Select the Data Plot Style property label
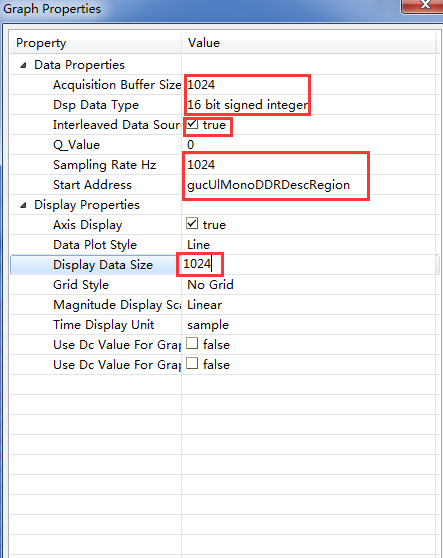The image size is (443, 558). click(x=95, y=245)
